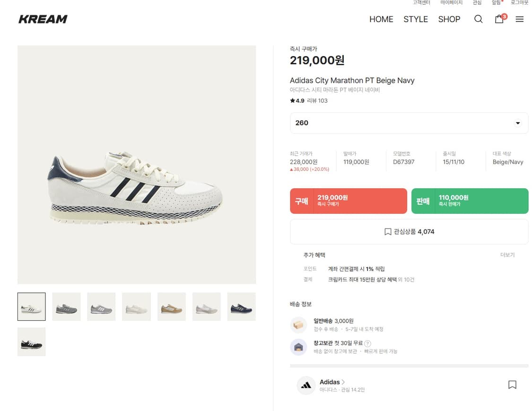
Task: Open the 고객센터 customer center link
Action: [x=421, y=3]
